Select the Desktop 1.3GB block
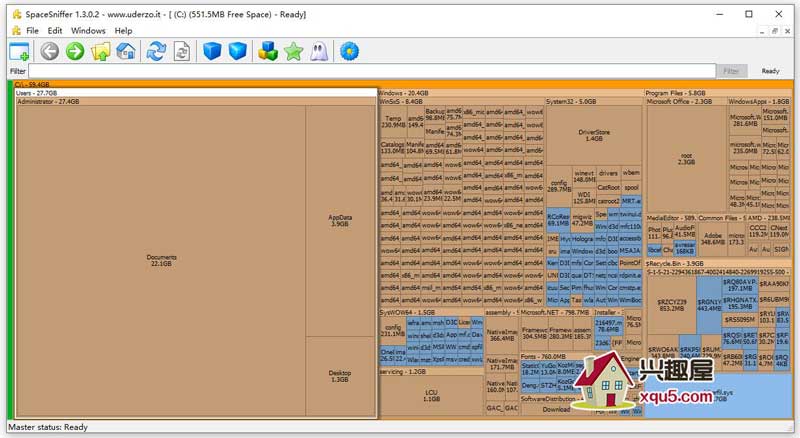Screen dimensions: 800x438 pyautogui.click(x=340, y=376)
